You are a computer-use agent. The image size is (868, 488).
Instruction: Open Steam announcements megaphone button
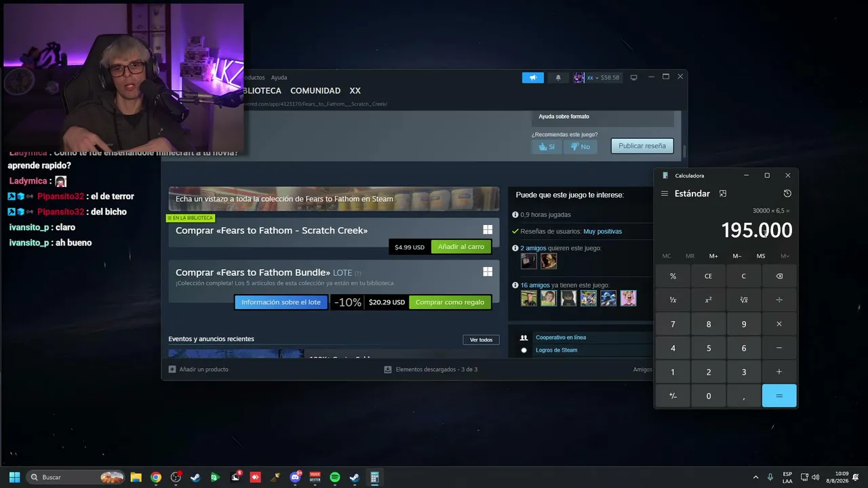[533, 77]
